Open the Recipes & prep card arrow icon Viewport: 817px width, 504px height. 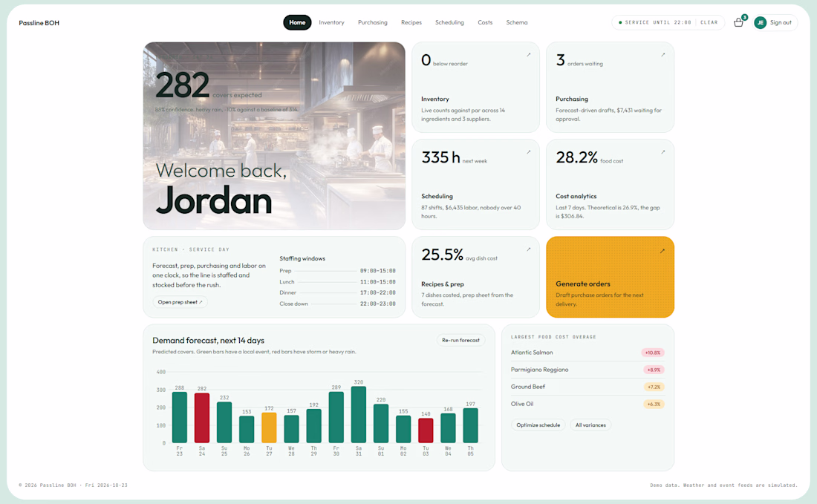click(x=528, y=249)
